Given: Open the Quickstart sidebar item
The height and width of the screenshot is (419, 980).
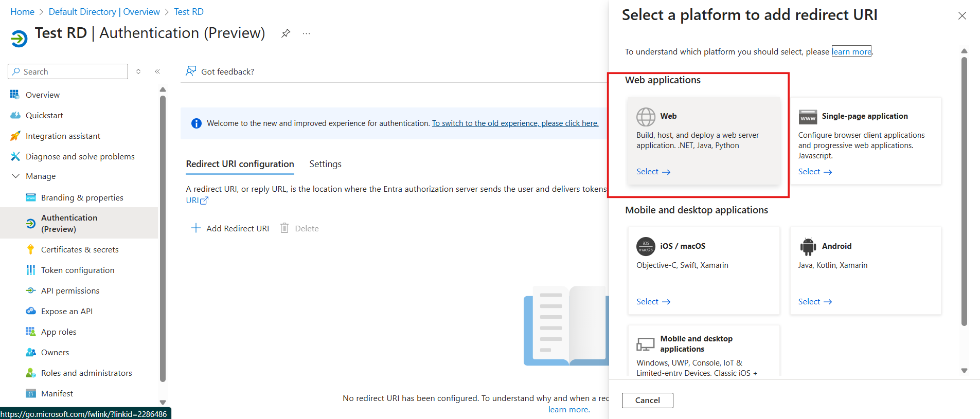Looking at the screenshot, I should [x=44, y=115].
